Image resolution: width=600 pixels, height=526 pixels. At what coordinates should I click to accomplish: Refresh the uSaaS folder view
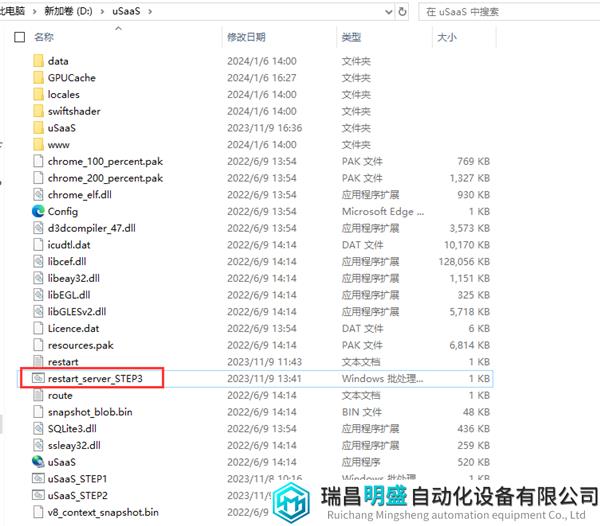point(402,11)
